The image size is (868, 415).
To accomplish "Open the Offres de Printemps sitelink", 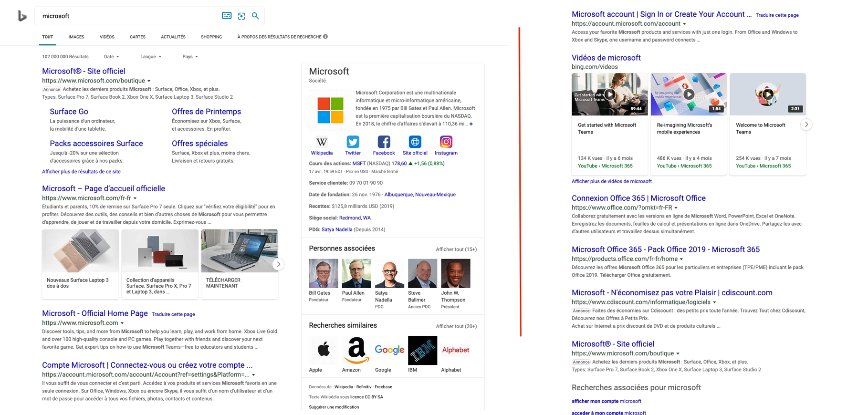I will 206,112.
